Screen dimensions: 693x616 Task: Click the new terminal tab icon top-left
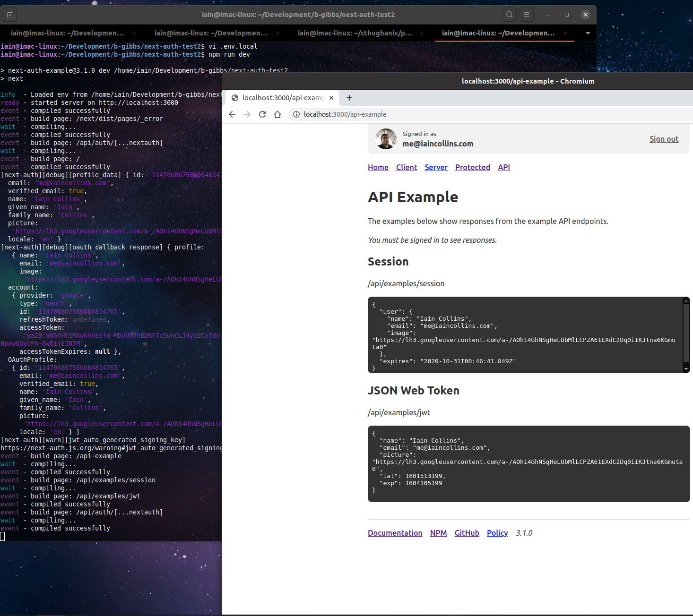click(10, 15)
